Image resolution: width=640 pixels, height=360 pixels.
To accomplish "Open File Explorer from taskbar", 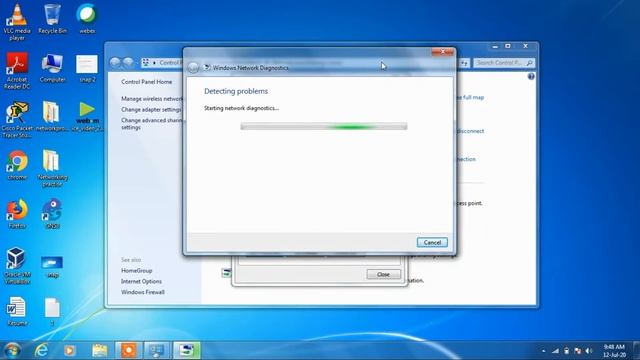I will [99, 350].
